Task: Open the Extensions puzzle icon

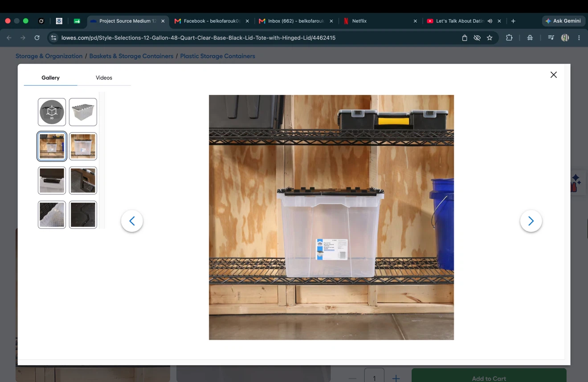Action: click(509, 38)
